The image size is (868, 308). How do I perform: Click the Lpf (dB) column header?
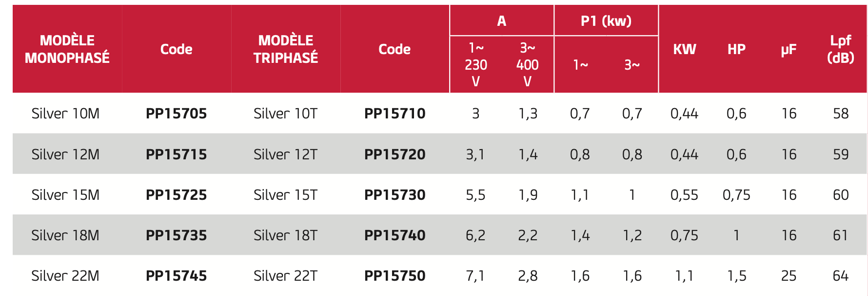click(841, 49)
